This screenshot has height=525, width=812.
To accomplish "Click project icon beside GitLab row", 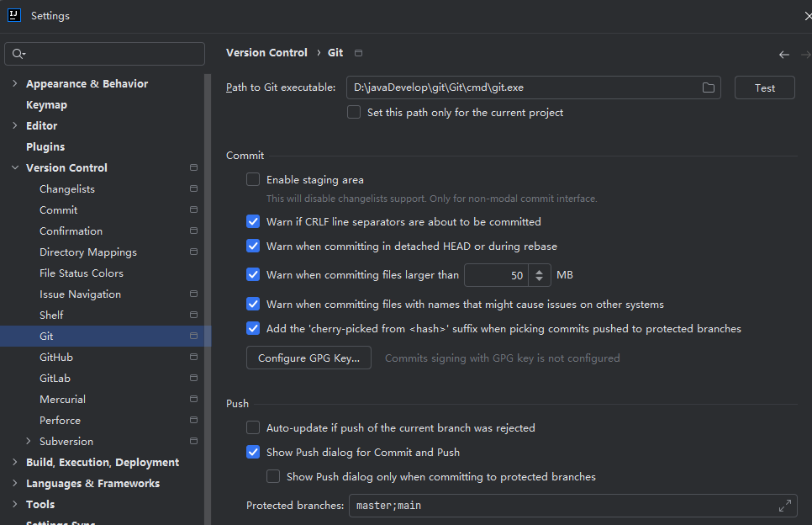I will coord(193,378).
